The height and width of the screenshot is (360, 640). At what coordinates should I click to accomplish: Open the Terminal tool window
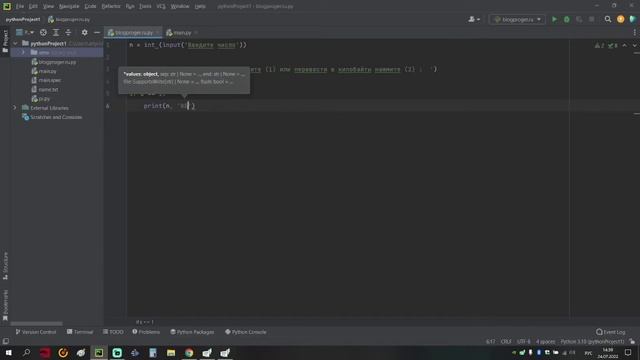tap(80, 332)
